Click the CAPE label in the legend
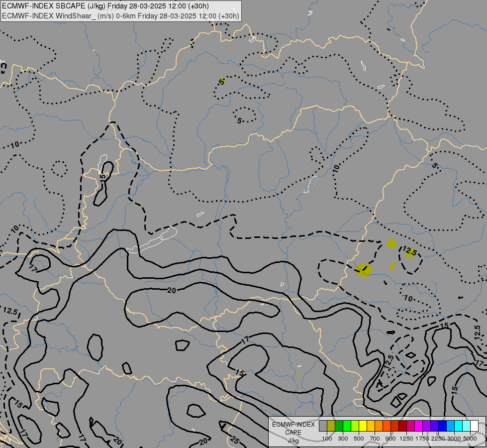The image size is (487, 448). coord(293,433)
